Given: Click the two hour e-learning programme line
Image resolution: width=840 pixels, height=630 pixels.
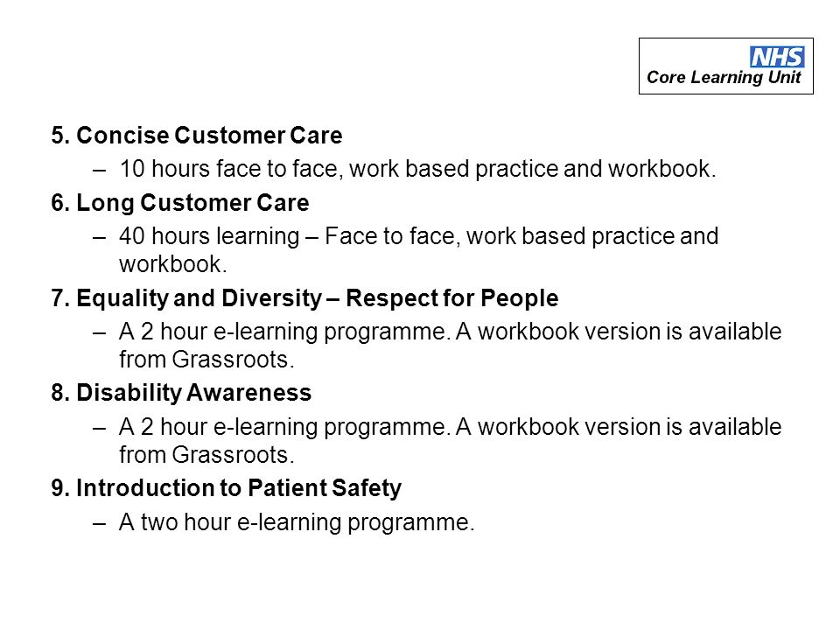Looking at the screenshot, I should [x=297, y=522].
